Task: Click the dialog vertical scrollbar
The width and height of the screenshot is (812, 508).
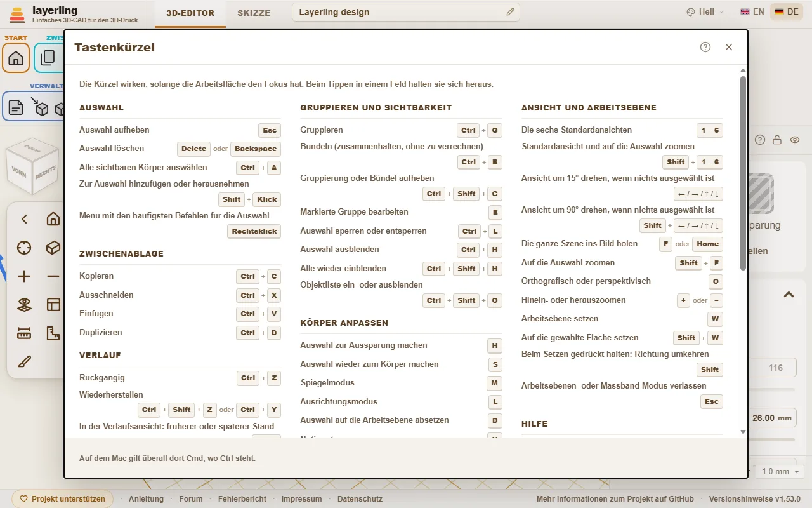Action: pyautogui.click(x=743, y=173)
